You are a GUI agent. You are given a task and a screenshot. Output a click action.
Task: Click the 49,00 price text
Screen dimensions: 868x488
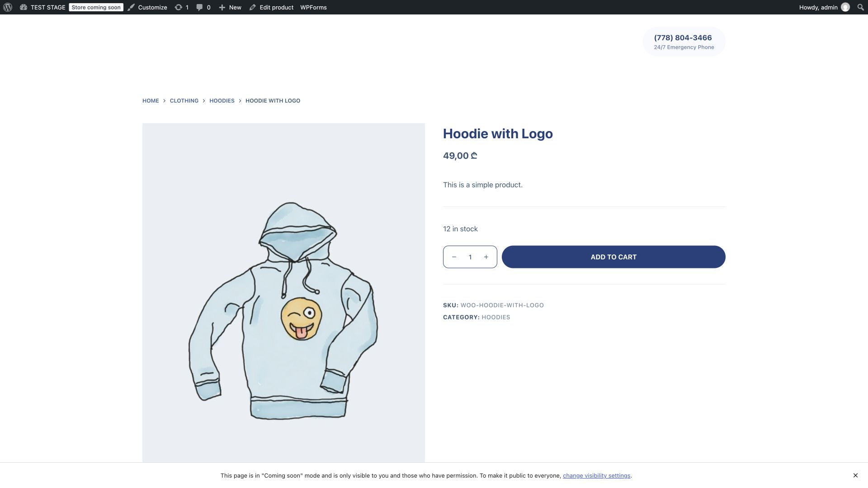460,156
